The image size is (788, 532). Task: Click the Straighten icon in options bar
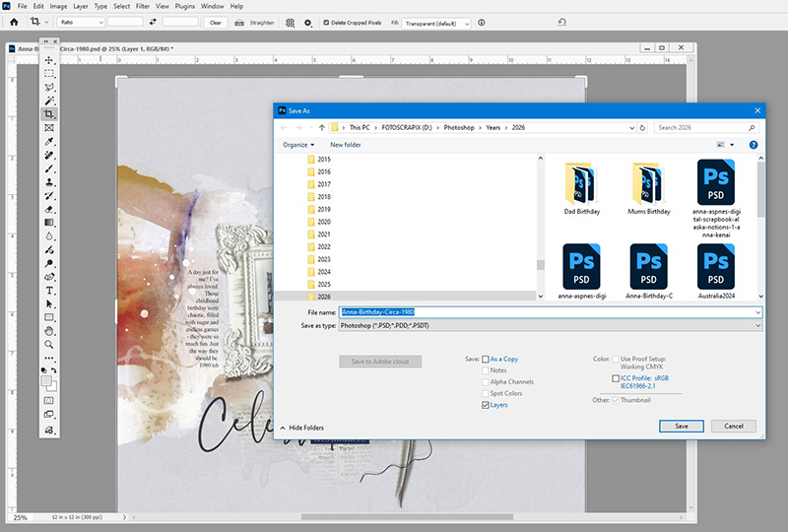click(x=239, y=23)
